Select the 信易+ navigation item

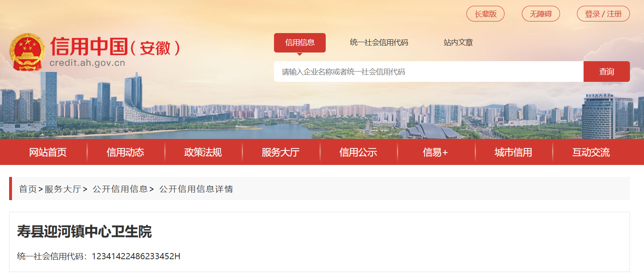click(435, 152)
